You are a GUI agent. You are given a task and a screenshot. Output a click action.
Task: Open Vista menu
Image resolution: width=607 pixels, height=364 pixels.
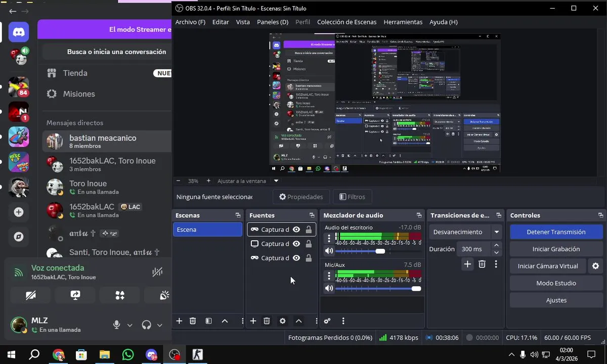tap(243, 22)
